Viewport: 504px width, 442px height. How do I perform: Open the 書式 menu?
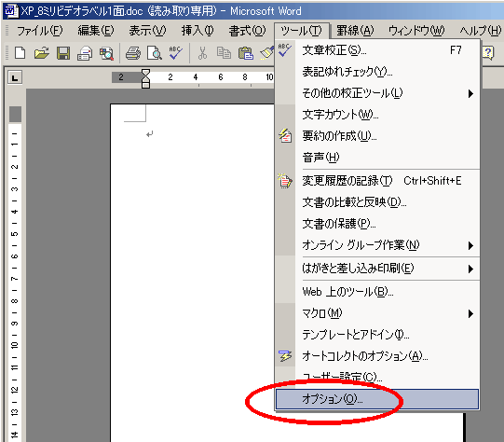[247, 31]
